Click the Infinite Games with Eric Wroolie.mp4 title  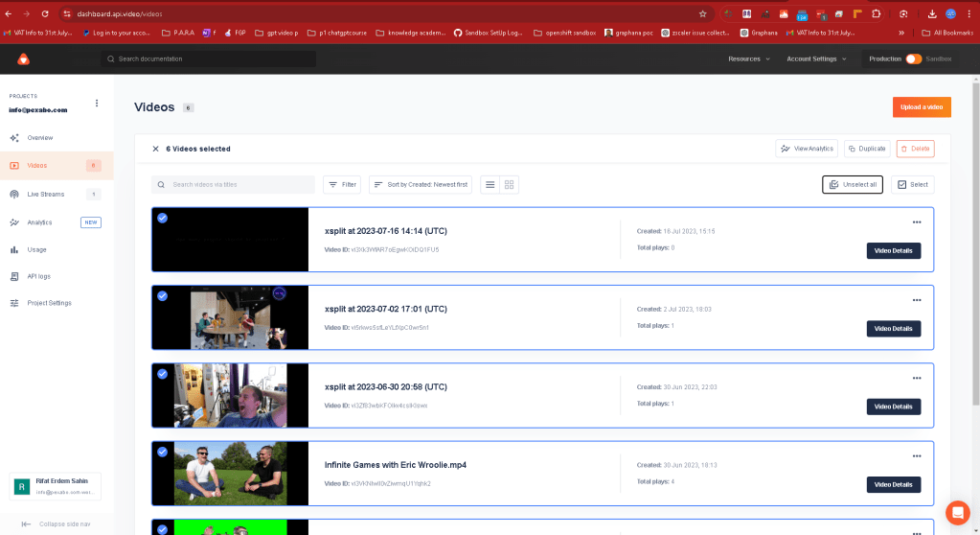pyautogui.click(x=395, y=465)
